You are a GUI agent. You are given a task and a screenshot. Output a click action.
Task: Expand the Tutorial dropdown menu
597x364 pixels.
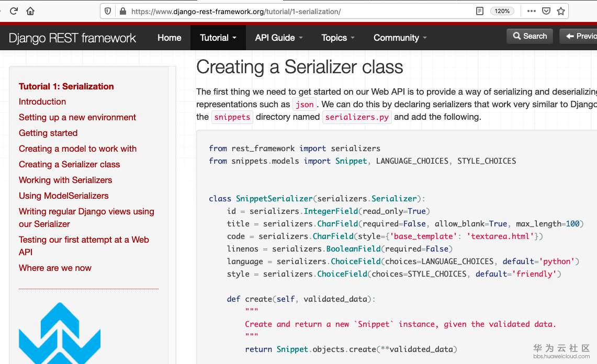click(218, 38)
